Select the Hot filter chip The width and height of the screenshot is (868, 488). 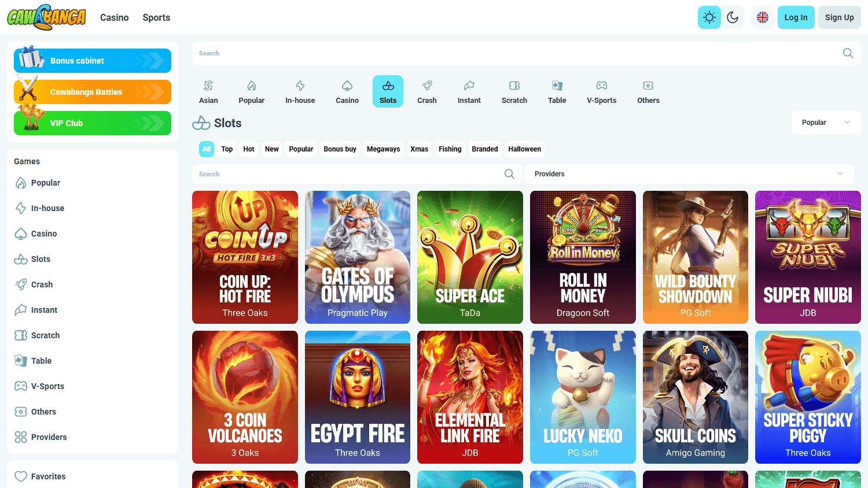pos(248,149)
